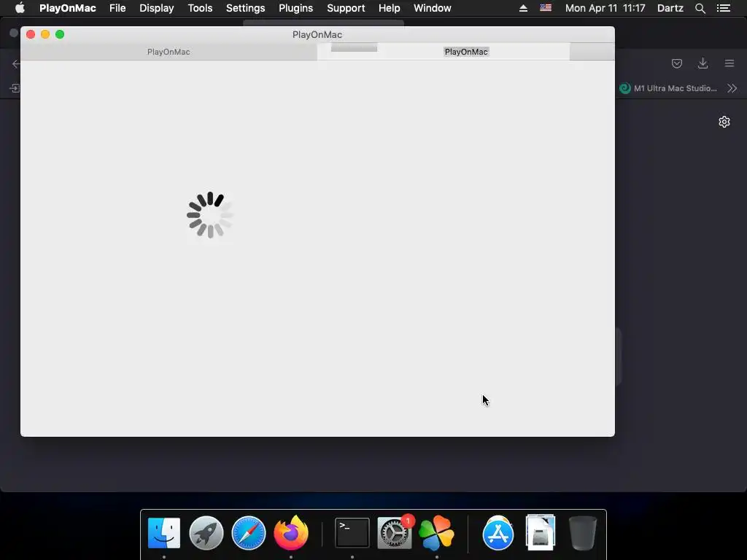The height and width of the screenshot is (560, 747).
Task: Open the disk image stack in Dock
Action: point(541,532)
